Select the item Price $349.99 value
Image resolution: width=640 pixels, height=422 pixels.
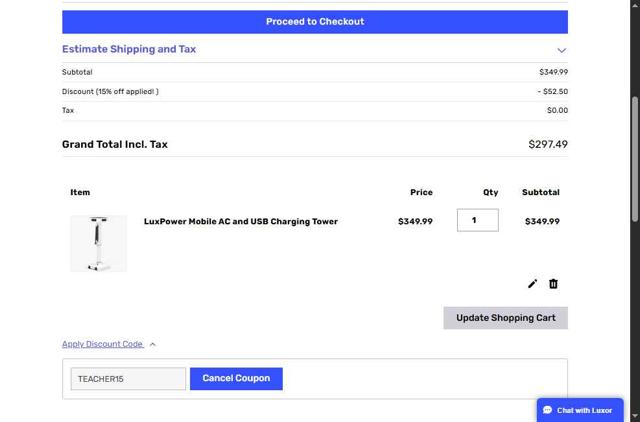(x=415, y=222)
